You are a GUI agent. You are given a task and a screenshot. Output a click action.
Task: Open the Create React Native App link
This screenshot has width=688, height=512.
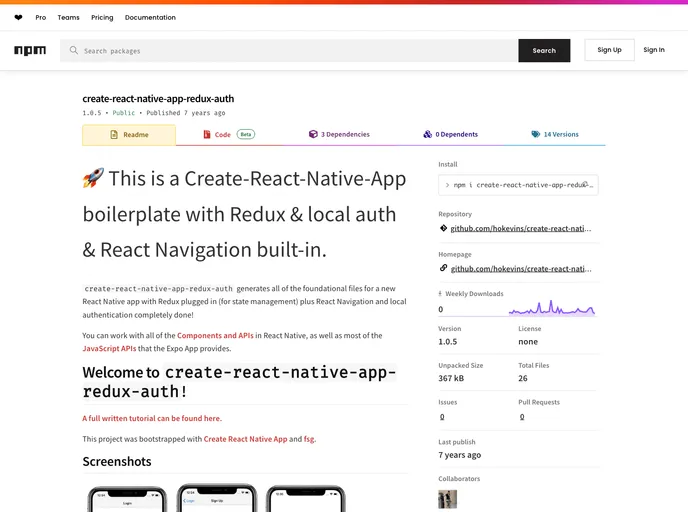[245, 439]
